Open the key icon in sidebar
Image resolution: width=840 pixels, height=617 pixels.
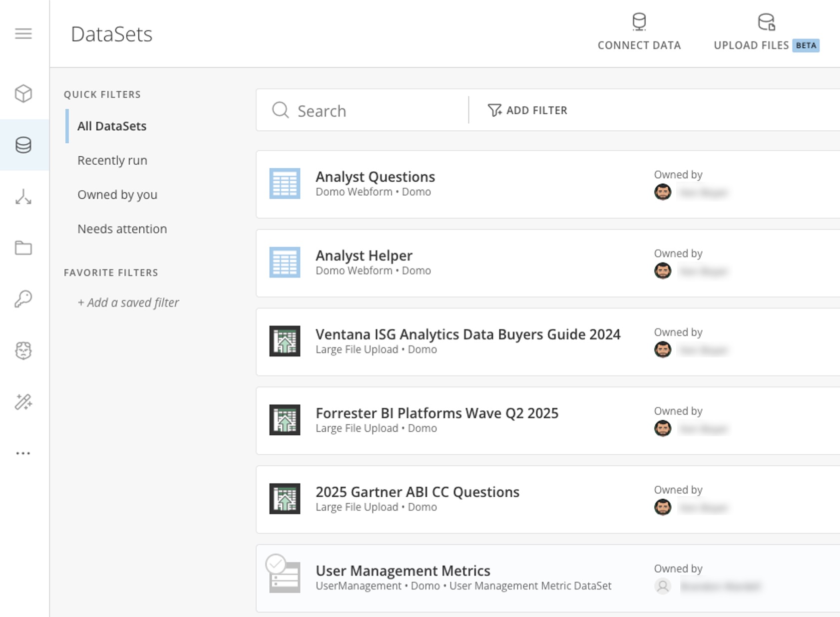click(x=23, y=299)
